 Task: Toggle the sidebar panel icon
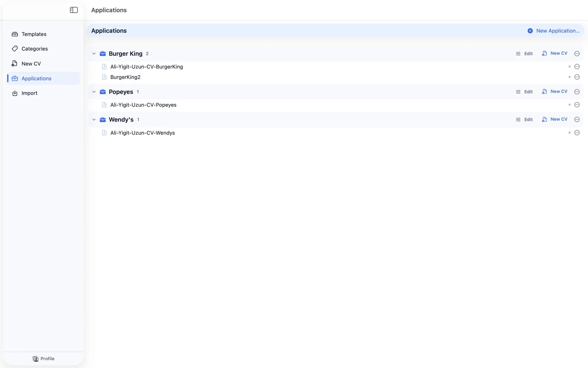tap(74, 10)
